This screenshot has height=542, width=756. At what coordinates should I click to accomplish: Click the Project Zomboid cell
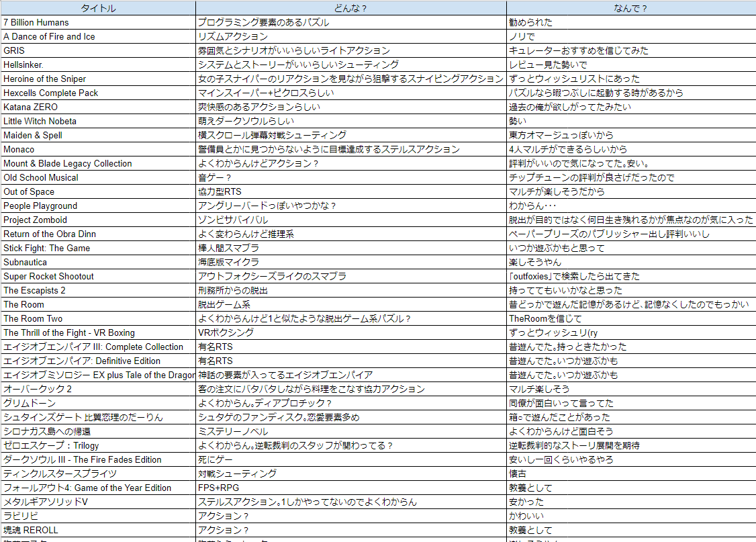pos(98,220)
